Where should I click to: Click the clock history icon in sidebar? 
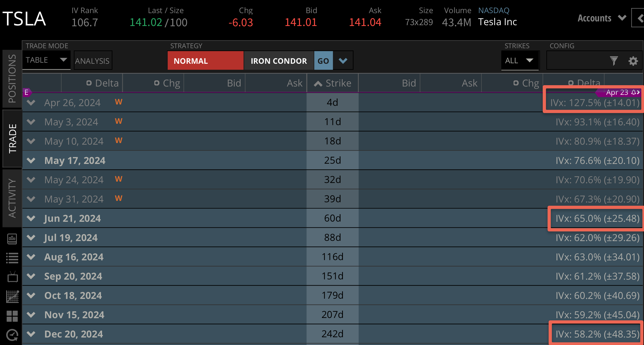12,335
